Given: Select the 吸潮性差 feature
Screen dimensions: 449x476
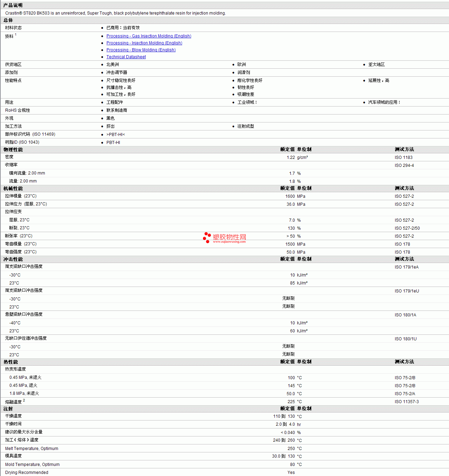Looking at the screenshot, I should (x=246, y=94).
